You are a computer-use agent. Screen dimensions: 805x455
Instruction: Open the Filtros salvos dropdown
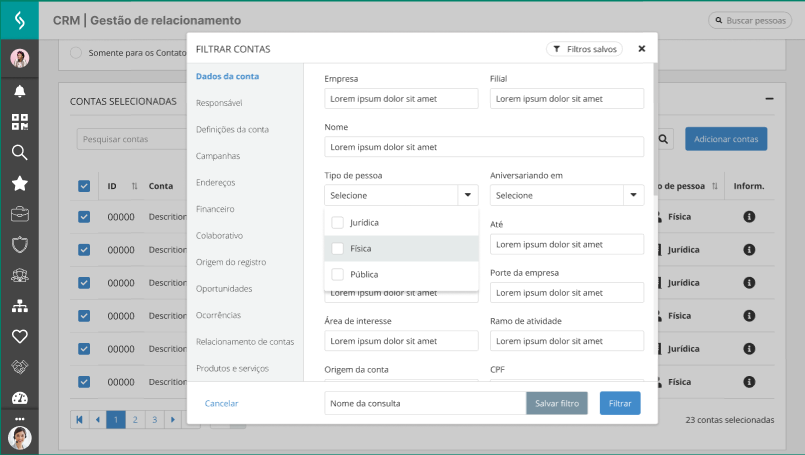coord(585,48)
